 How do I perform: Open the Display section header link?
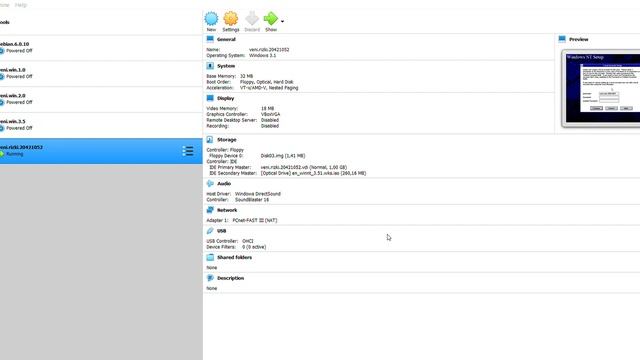(x=226, y=98)
